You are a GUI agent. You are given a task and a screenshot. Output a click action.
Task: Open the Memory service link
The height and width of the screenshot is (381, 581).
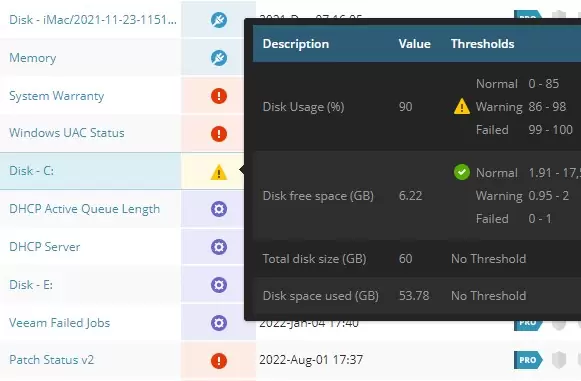pos(33,58)
